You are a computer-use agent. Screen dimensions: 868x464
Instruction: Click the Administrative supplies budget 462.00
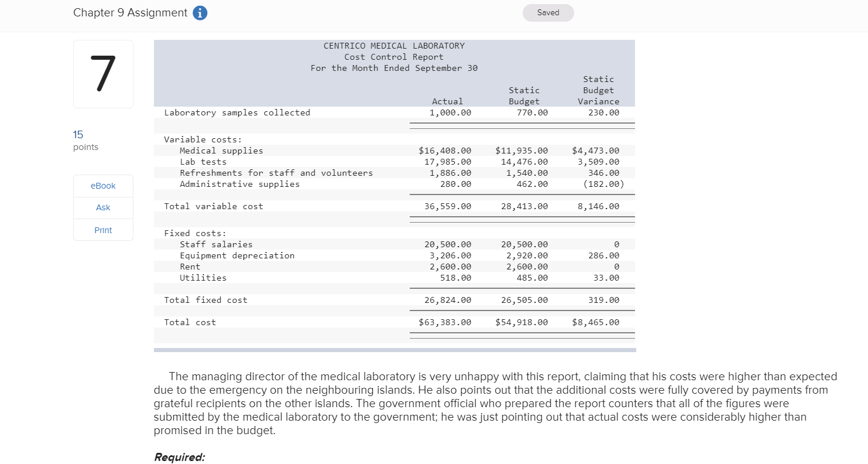tap(533, 184)
